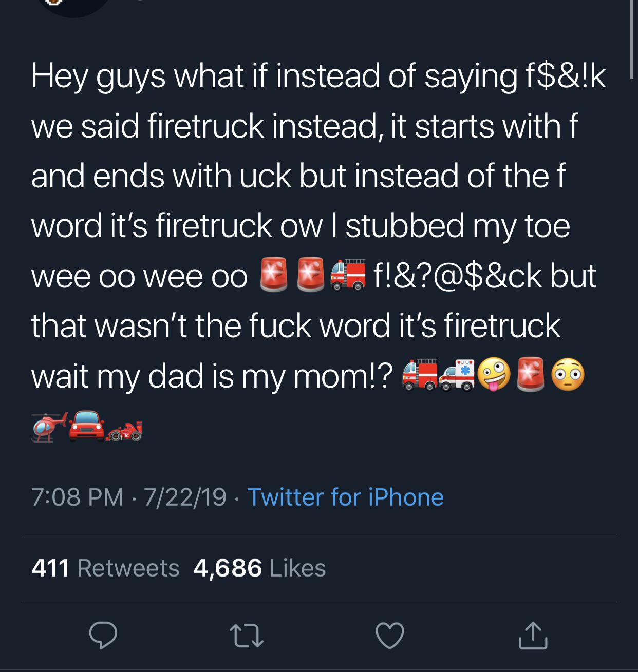This screenshot has height=672, width=638.
Task: Like the tweet with the heart icon
Action: pos(390,636)
